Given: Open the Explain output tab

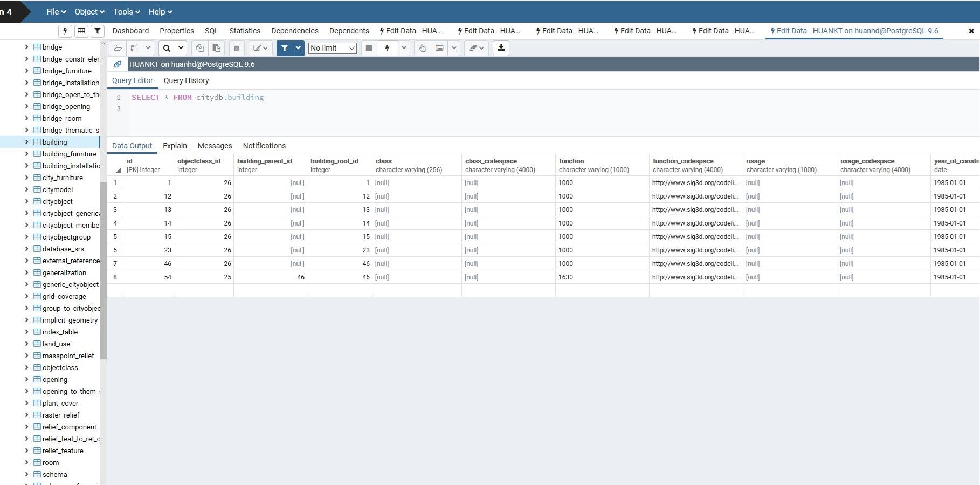Looking at the screenshot, I should coord(175,146).
